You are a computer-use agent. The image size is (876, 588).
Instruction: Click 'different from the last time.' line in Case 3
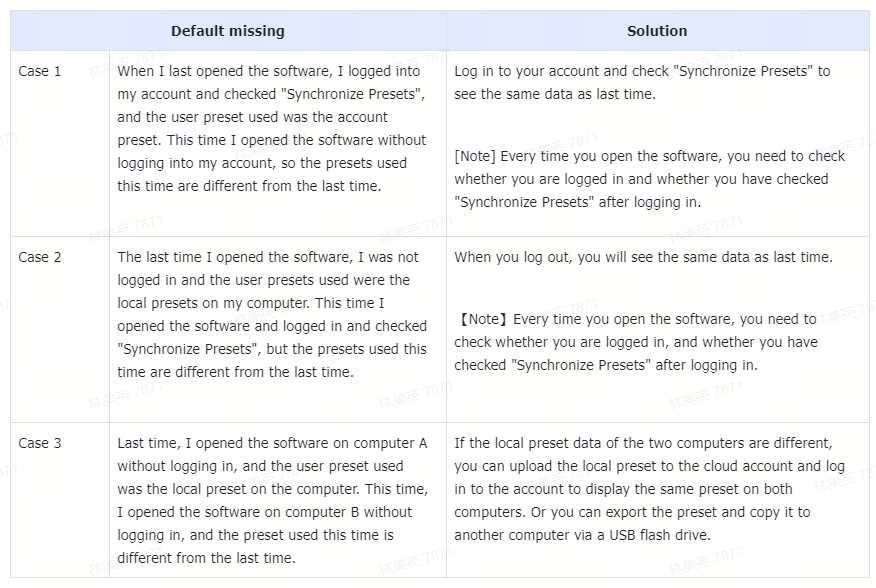pyautogui.click(x=206, y=558)
